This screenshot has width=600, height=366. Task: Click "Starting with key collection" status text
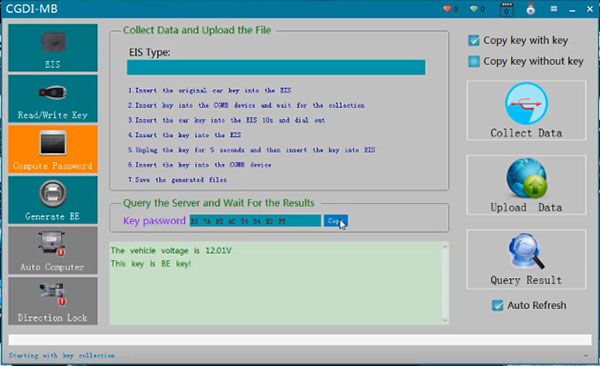[x=62, y=356]
